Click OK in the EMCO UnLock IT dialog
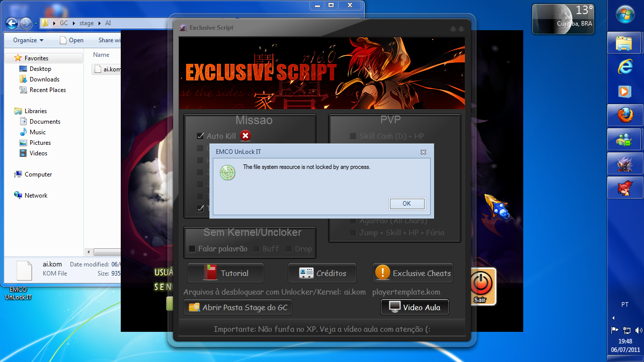The height and width of the screenshot is (362, 644). point(407,204)
